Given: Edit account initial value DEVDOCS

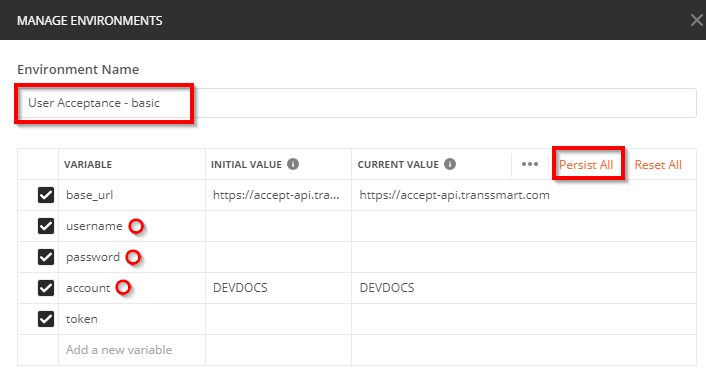Looking at the screenshot, I should coord(240,288).
